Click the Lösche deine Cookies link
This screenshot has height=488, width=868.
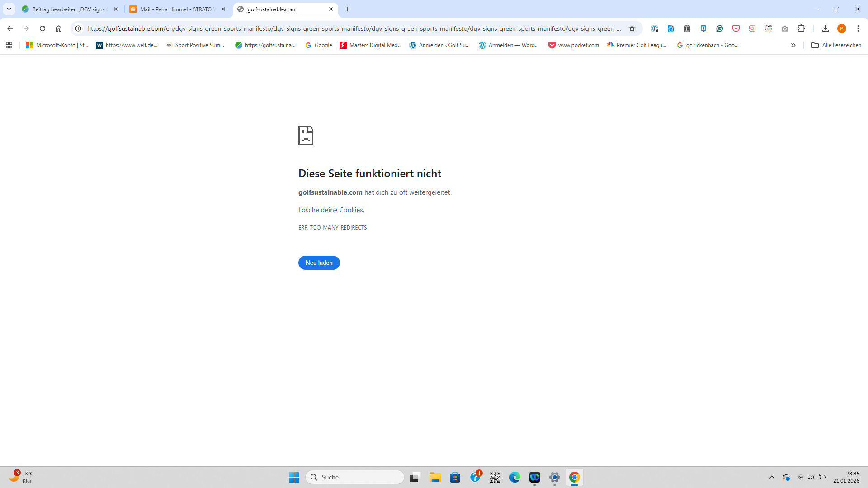click(x=330, y=210)
